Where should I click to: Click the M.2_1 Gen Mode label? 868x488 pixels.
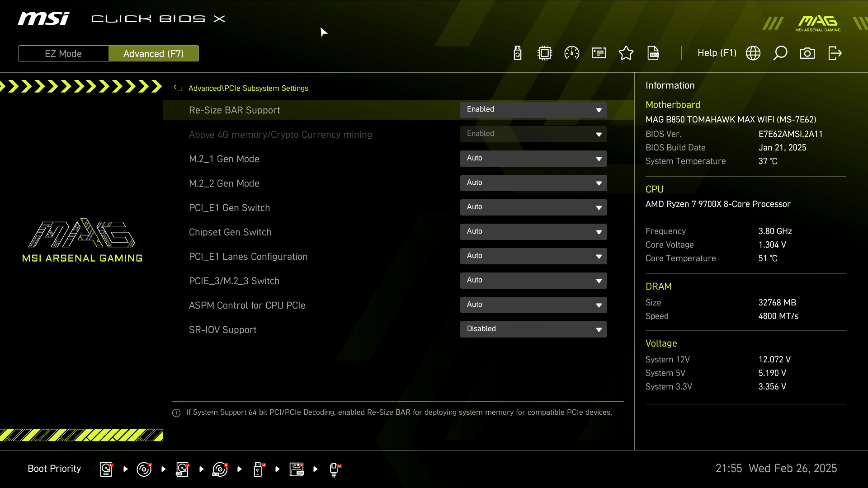coord(224,159)
